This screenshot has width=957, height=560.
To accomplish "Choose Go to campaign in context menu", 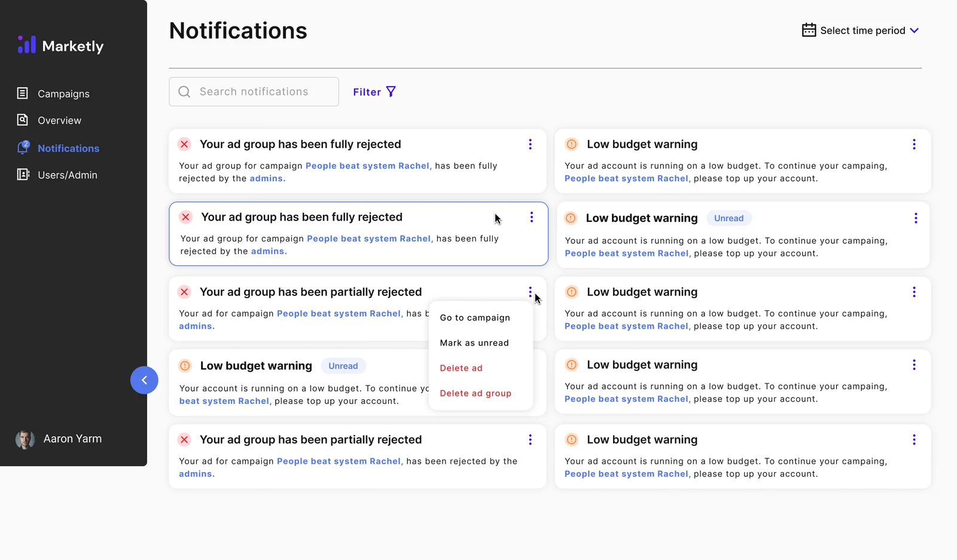I will 475,318.
